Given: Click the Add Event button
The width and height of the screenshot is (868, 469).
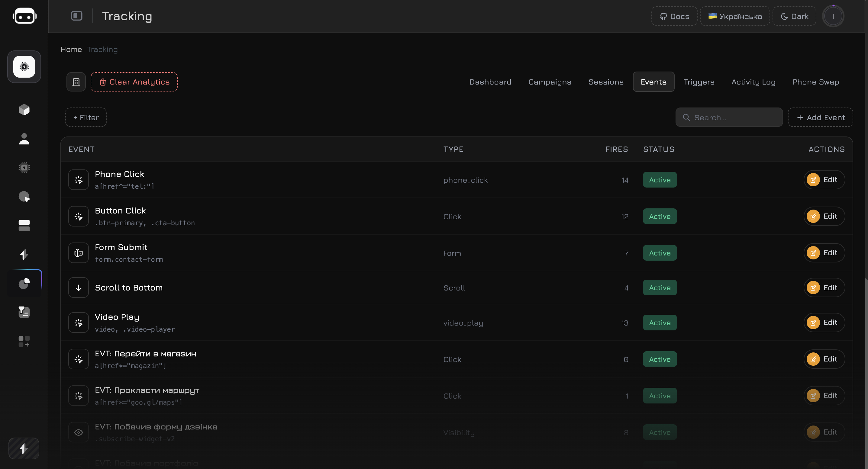Looking at the screenshot, I should pyautogui.click(x=821, y=117).
